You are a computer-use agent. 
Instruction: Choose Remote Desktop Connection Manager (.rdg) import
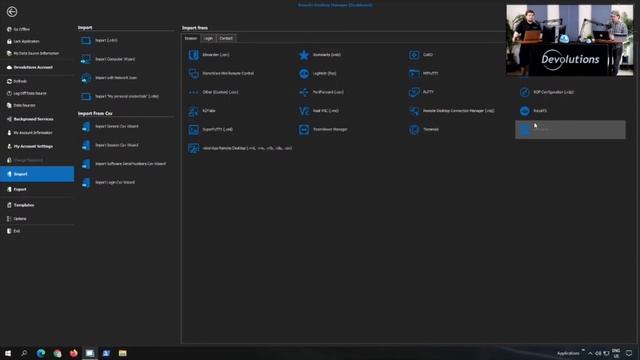click(452, 111)
